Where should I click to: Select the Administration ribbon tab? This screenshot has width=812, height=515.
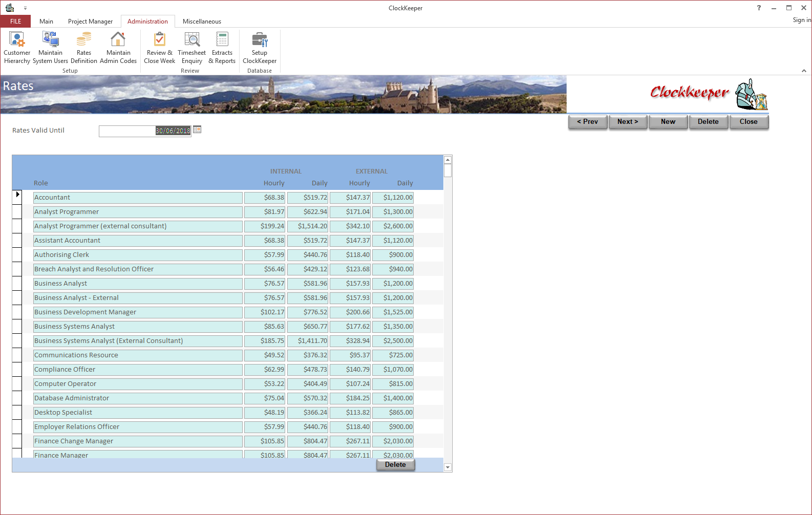pos(147,22)
